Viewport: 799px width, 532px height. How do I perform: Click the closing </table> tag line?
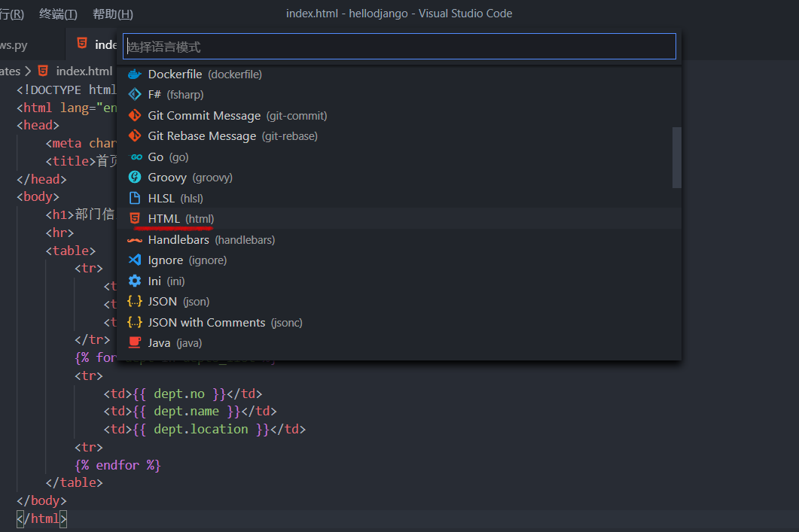tap(74, 482)
